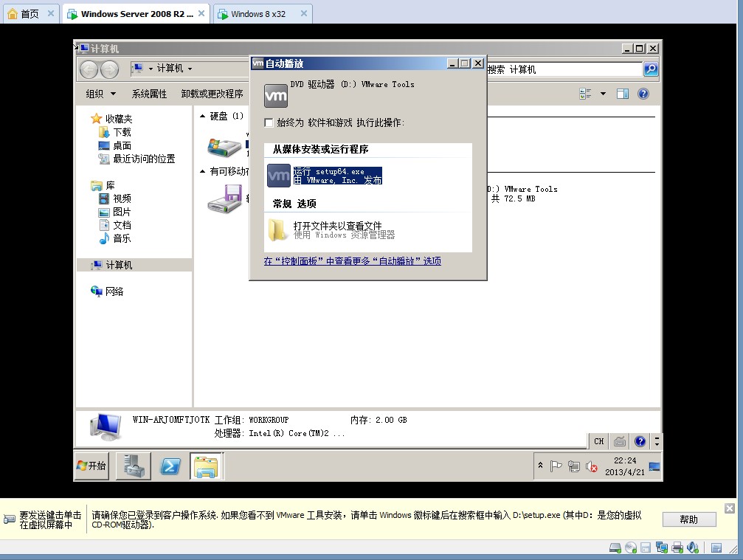Image resolution: width=743 pixels, height=560 pixels.
Task: Select the local hard disk drive icon
Action: pos(224,148)
